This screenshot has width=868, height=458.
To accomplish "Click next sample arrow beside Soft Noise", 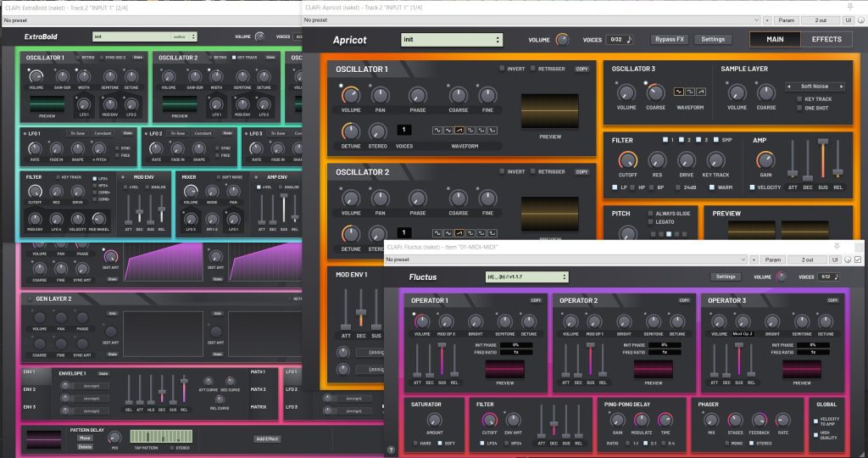I will tap(842, 87).
